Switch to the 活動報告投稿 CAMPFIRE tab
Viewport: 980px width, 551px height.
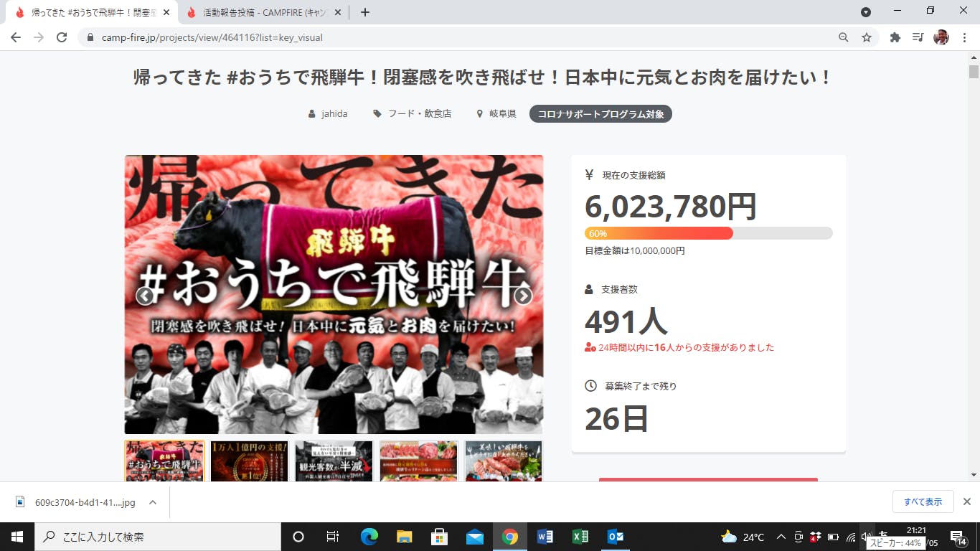262,12
